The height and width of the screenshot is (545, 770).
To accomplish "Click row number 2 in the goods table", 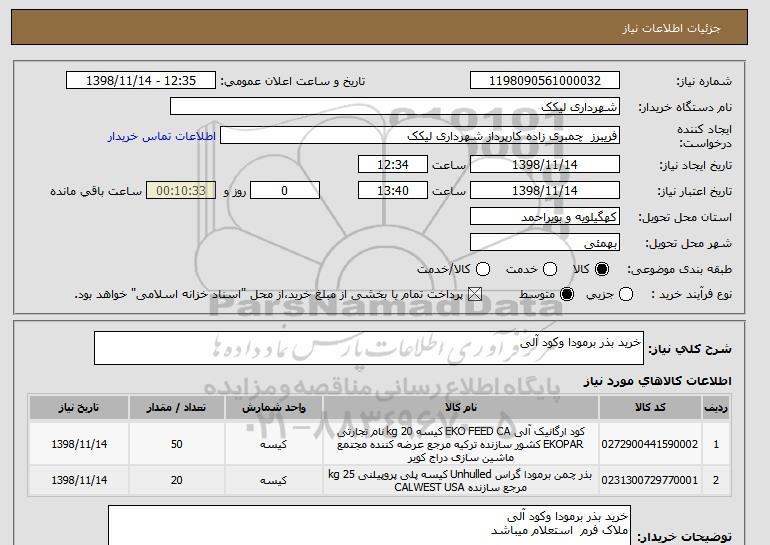I will point(716,480).
